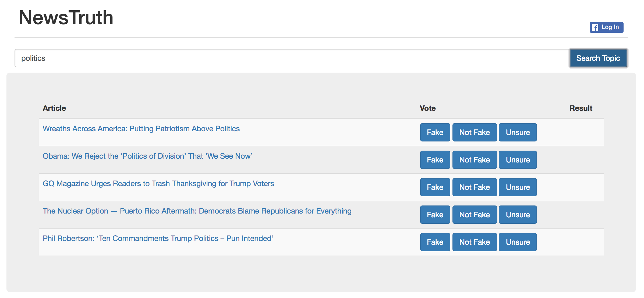644x298 pixels.
Task: Open the NewsTruth title heading
Action: [66, 18]
